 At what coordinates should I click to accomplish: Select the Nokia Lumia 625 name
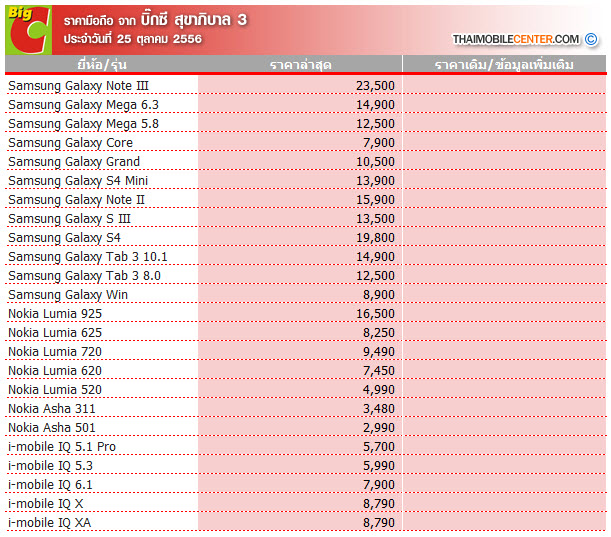55,333
